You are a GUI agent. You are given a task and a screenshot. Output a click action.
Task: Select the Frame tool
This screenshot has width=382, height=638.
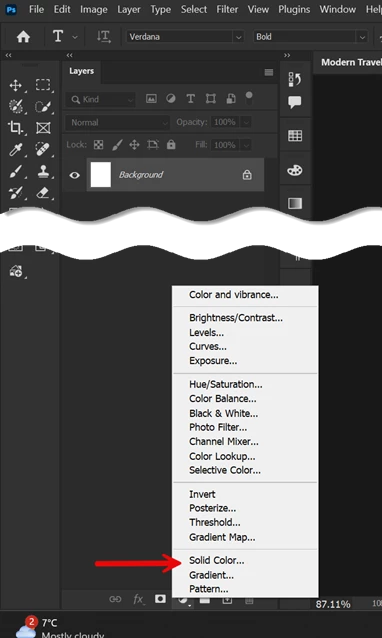pos(43,128)
